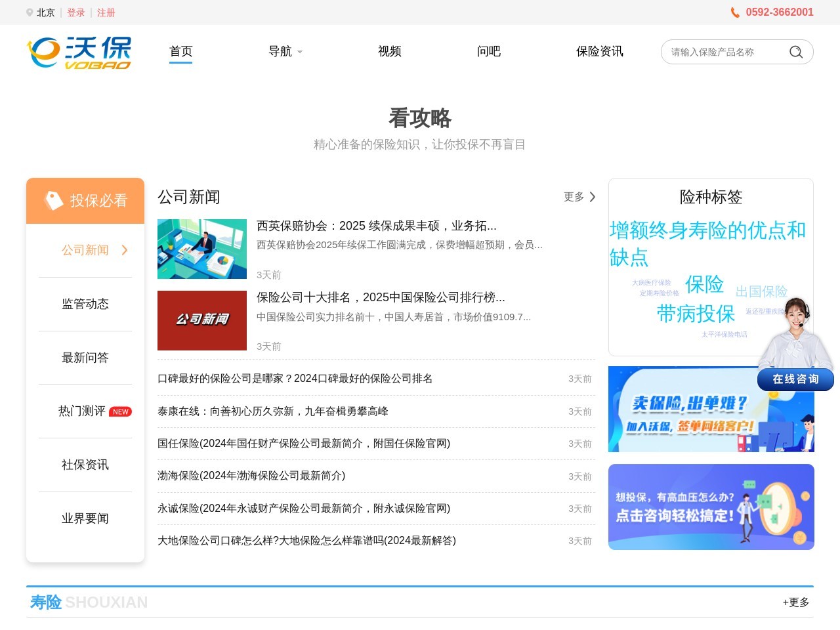Click the 增额终身寿险的优点和缺点 tag
Screen dimensions: 840x630
[707, 244]
